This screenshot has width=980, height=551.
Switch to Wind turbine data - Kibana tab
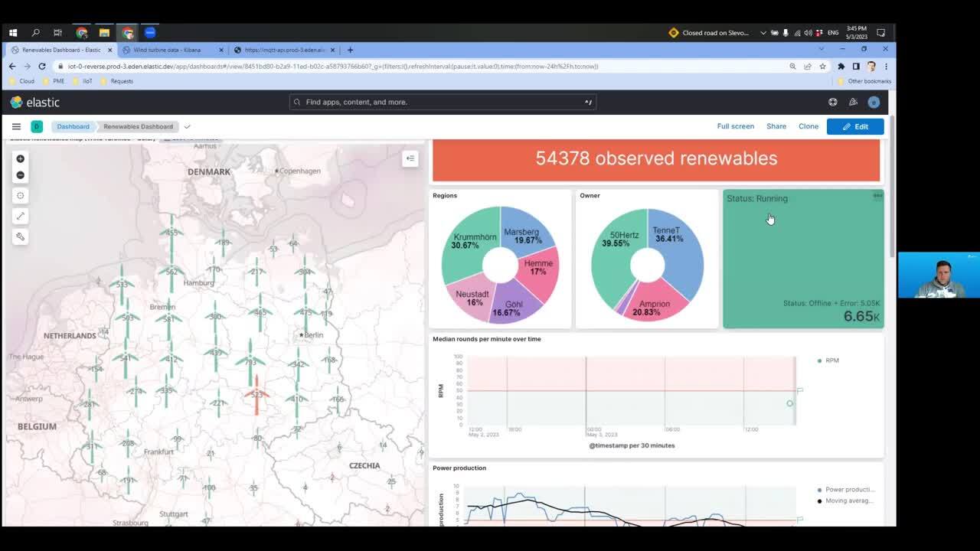click(x=172, y=50)
